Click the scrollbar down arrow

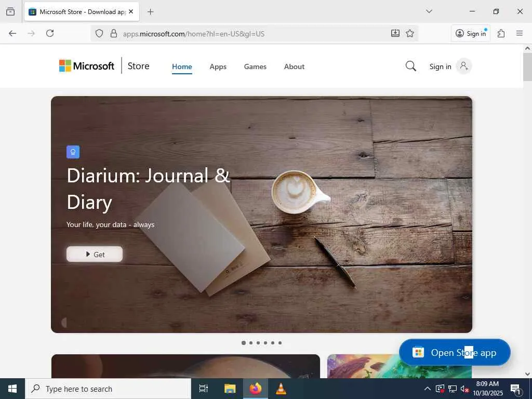(527, 374)
